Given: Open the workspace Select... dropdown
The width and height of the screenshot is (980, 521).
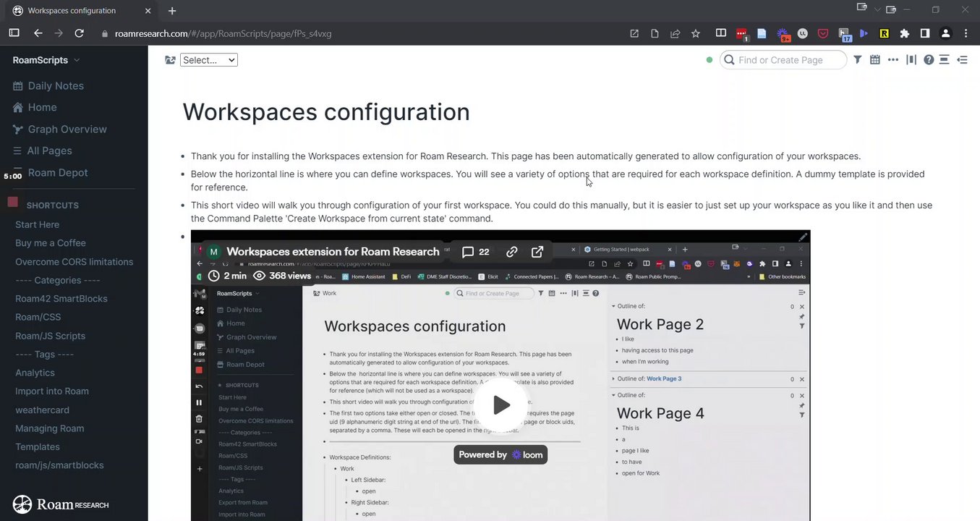Looking at the screenshot, I should point(208,60).
